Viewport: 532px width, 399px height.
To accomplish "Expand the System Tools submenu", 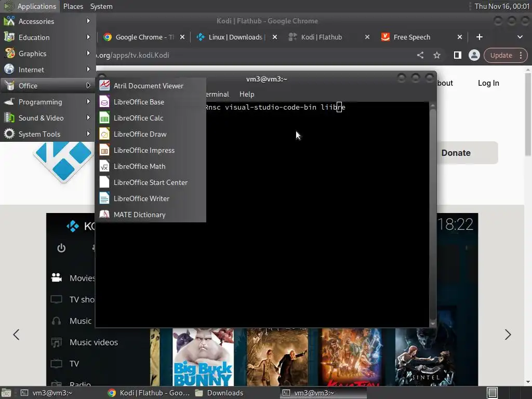I will coord(48,134).
